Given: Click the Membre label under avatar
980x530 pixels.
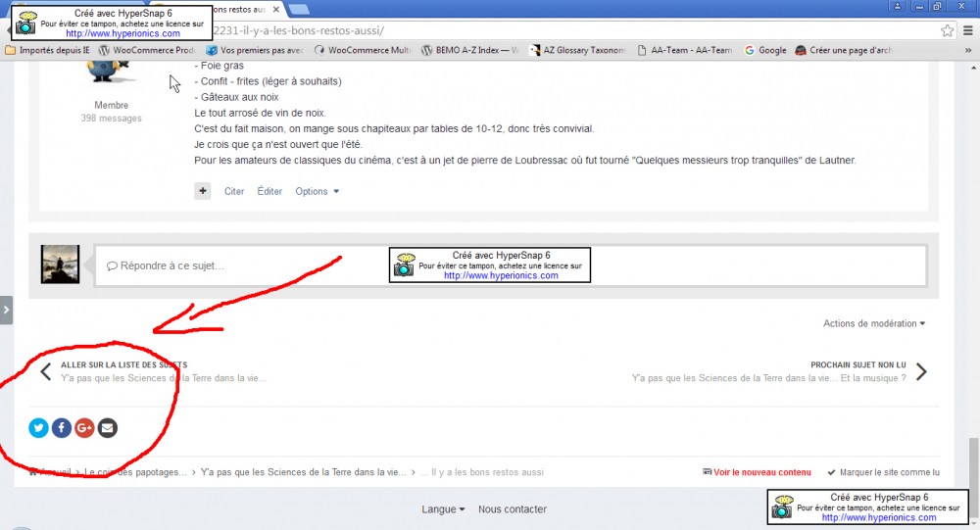Looking at the screenshot, I should coord(112,105).
